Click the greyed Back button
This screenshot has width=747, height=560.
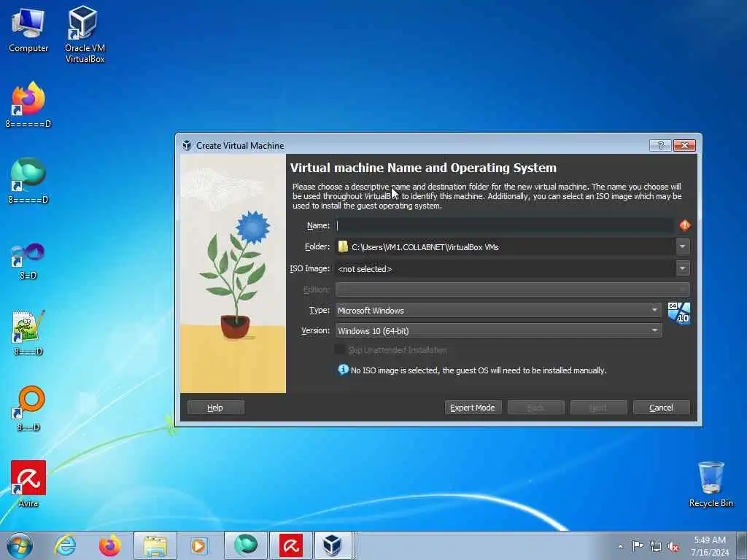click(535, 408)
